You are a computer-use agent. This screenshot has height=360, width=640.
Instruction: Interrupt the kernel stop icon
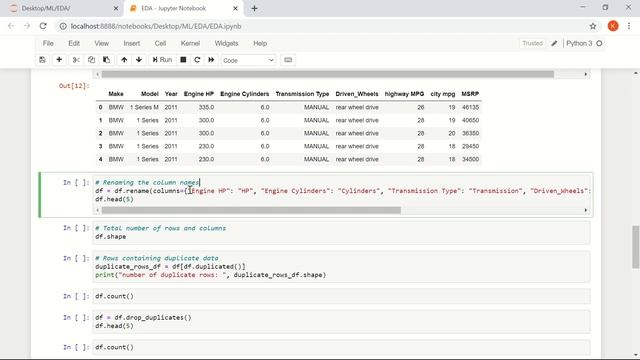coord(183,60)
